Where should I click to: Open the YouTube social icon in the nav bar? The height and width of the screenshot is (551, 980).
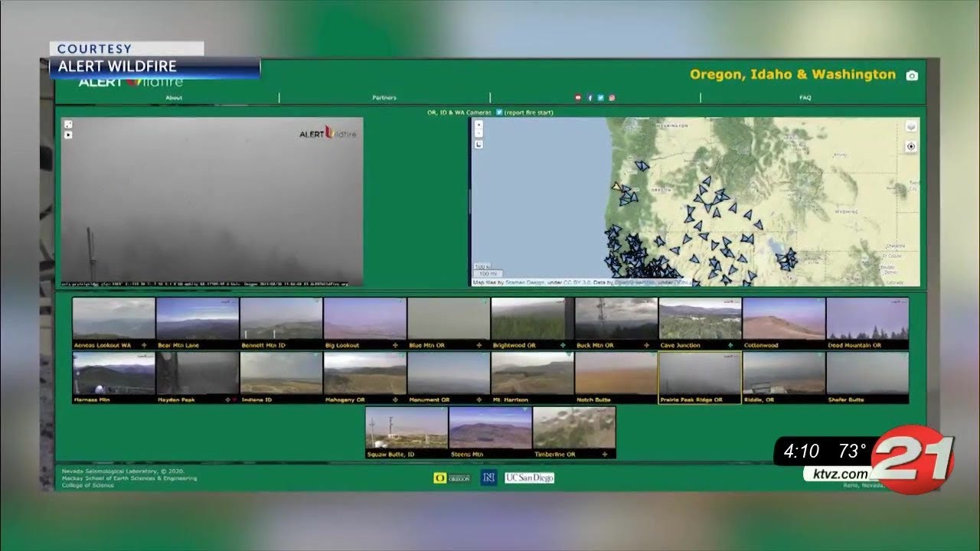(x=578, y=98)
